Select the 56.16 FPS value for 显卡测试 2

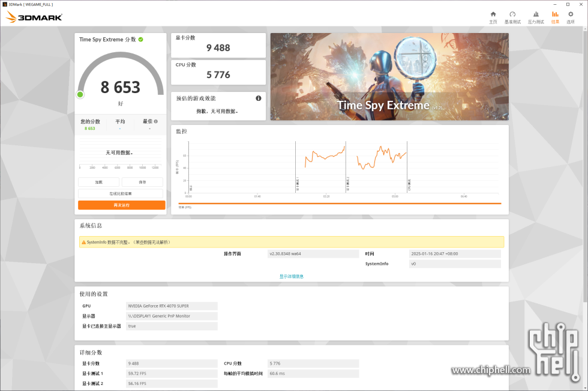[x=172, y=384]
